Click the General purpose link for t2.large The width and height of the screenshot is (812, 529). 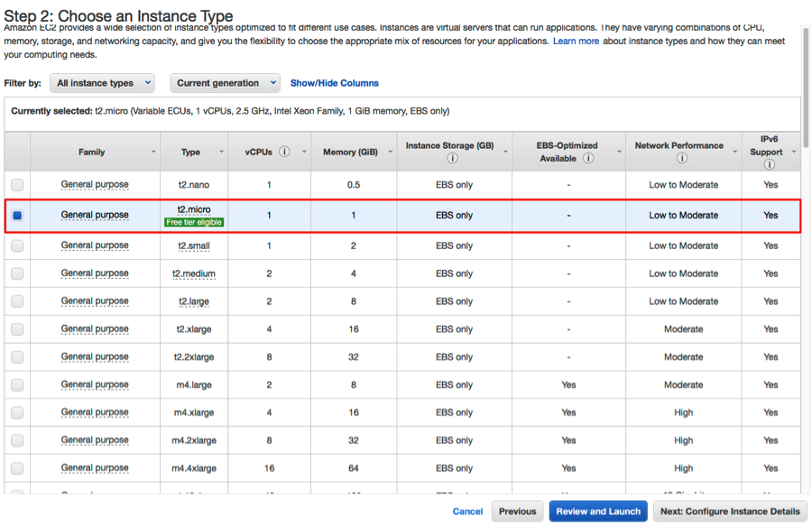click(x=95, y=302)
